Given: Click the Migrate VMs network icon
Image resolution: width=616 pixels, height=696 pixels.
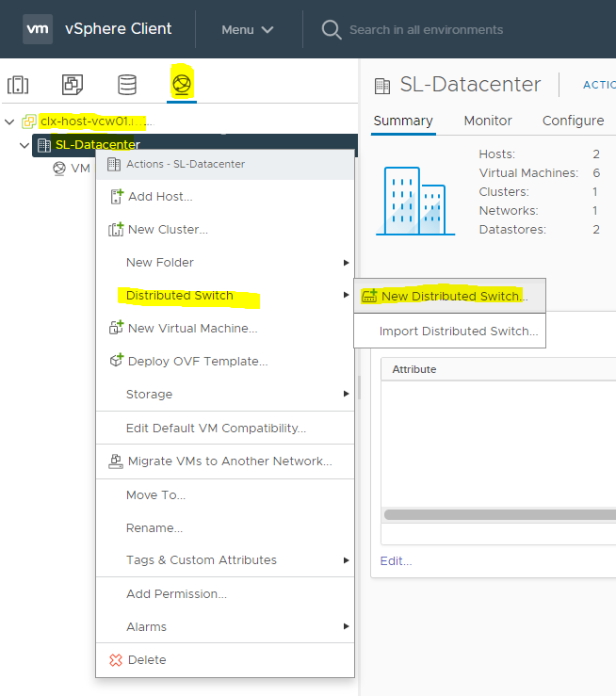Looking at the screenshot, I should (116, 461).
